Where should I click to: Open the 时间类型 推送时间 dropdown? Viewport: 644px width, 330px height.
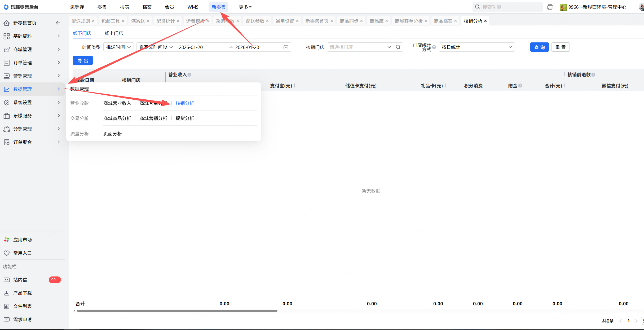(118, 47)
